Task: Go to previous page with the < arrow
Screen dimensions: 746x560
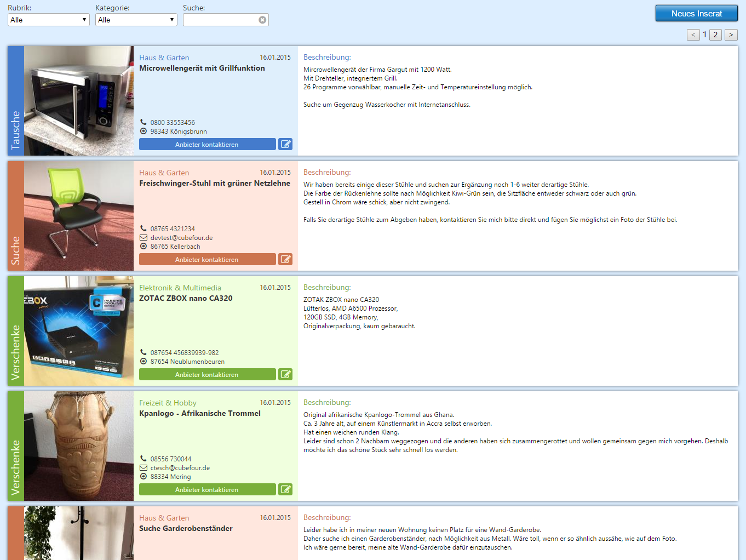Action: pos(693,35)
